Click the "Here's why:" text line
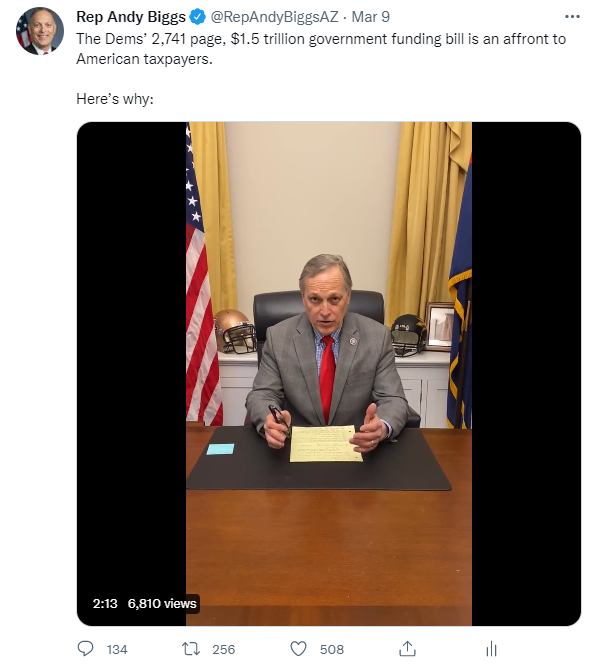 pyautogui.click(x=115, y=99)
